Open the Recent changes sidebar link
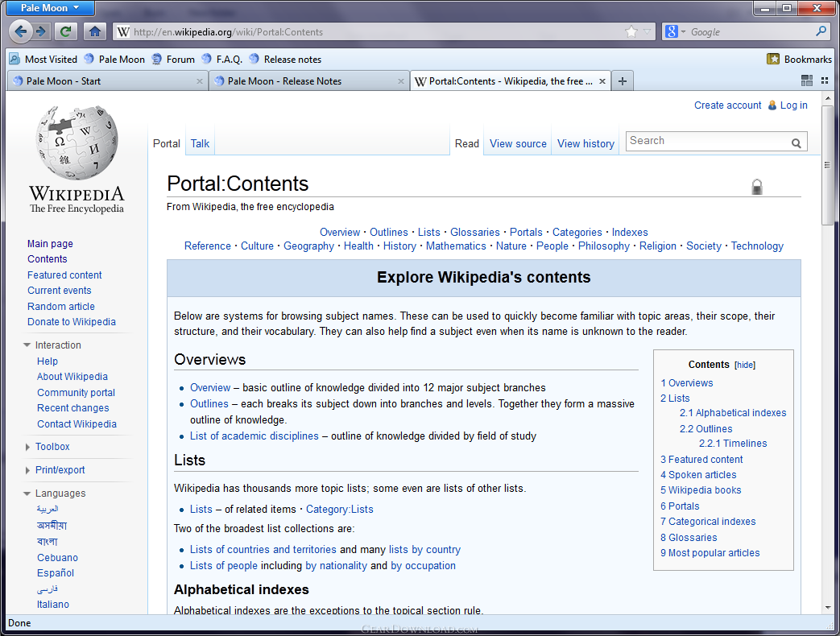The image size is (840, 636). [72, 408]
